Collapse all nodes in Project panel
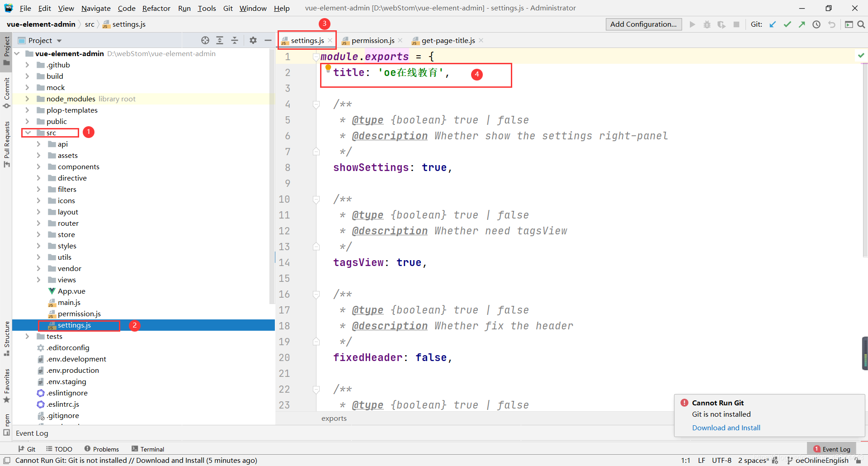Viewport: 868px width, 466px height. [235, 40]
